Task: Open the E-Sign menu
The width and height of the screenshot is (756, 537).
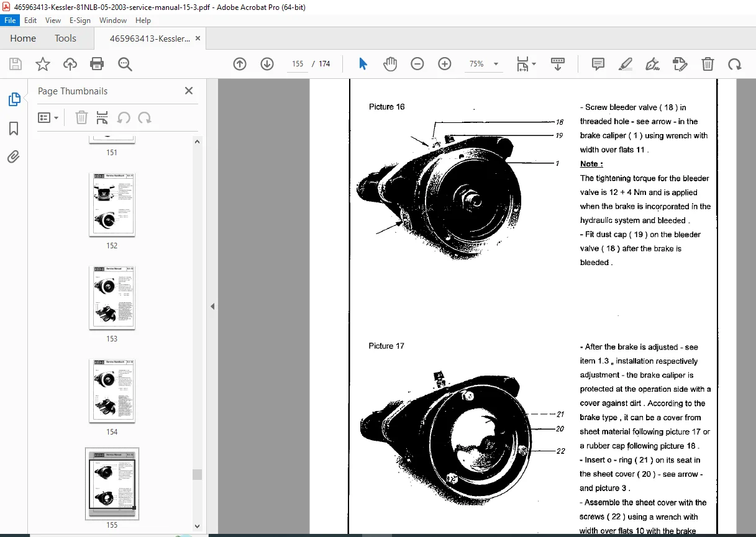Action: coord(80,20)
